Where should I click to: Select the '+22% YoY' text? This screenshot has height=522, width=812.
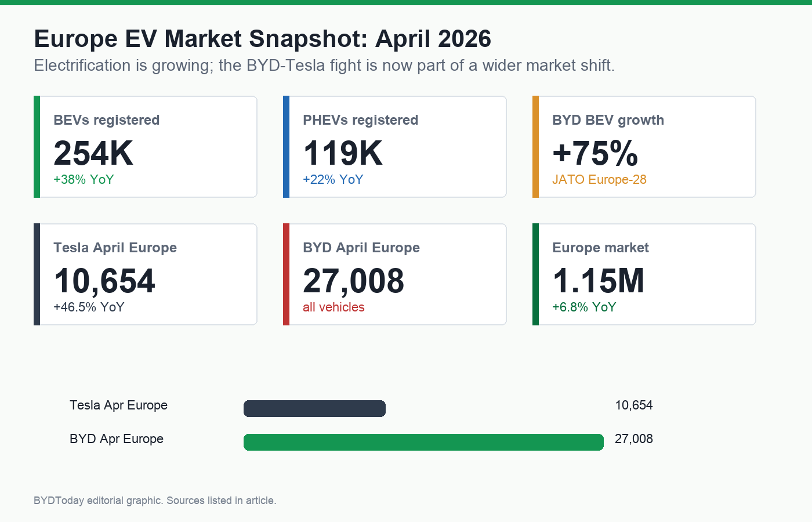click(x=333, y=180)
